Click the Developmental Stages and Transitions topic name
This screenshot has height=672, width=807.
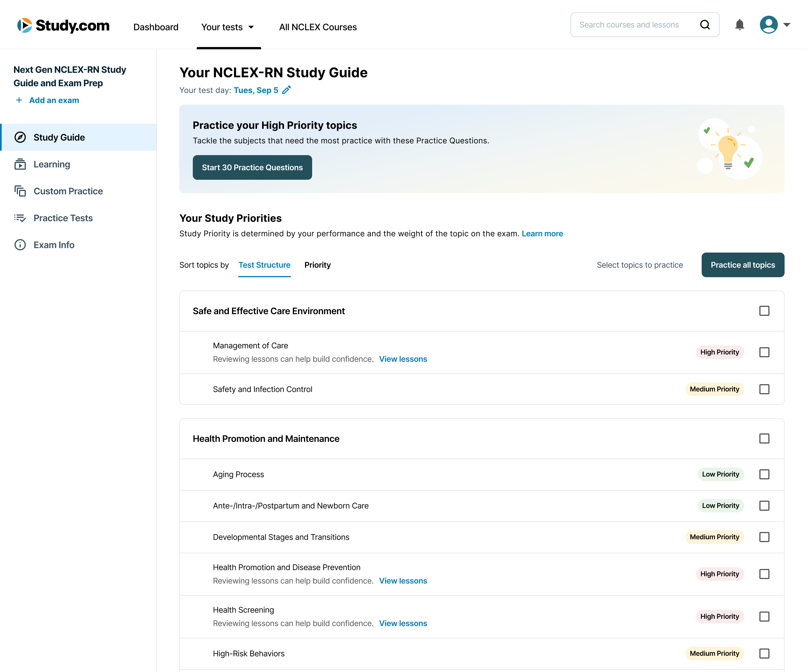coord(281,537)
